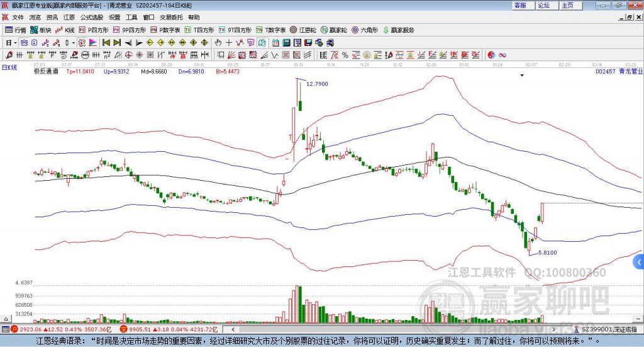
Task: Open the calculator icon in toolbar
Action: click(x=287, y=43)
